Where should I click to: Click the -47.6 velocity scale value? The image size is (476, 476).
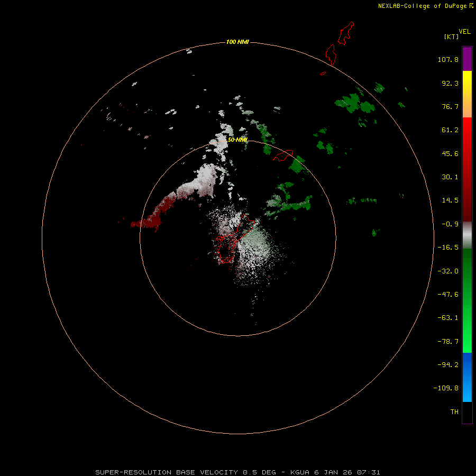(x=448, y=295)
